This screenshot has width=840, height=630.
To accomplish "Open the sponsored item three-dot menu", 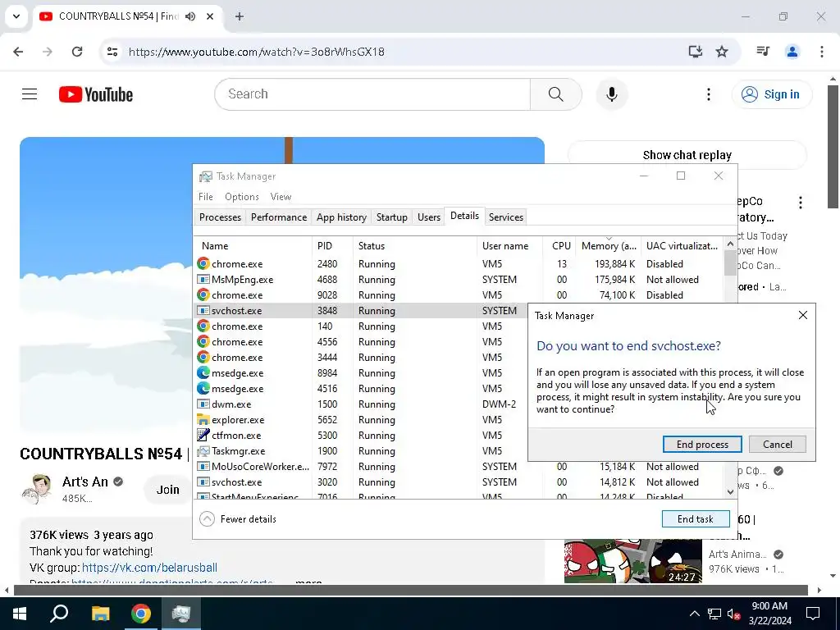I will pyautogui.click(x=801, y=203).
